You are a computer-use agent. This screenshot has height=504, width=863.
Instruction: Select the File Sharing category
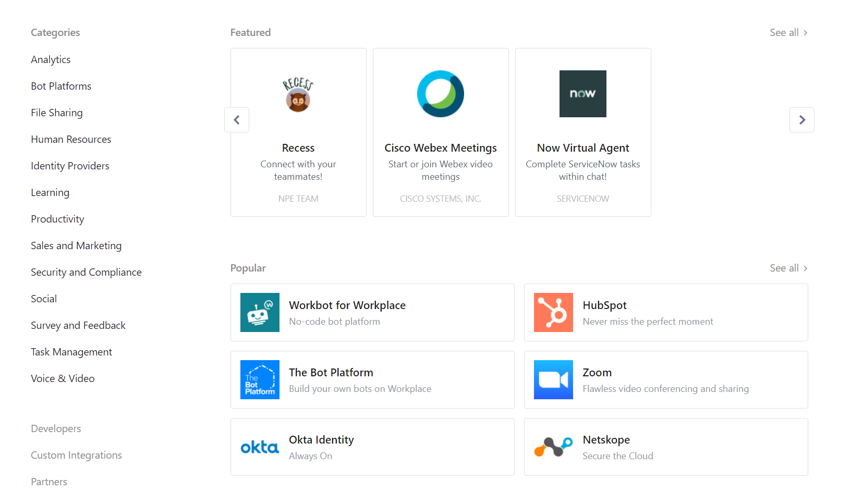[57, 113]
